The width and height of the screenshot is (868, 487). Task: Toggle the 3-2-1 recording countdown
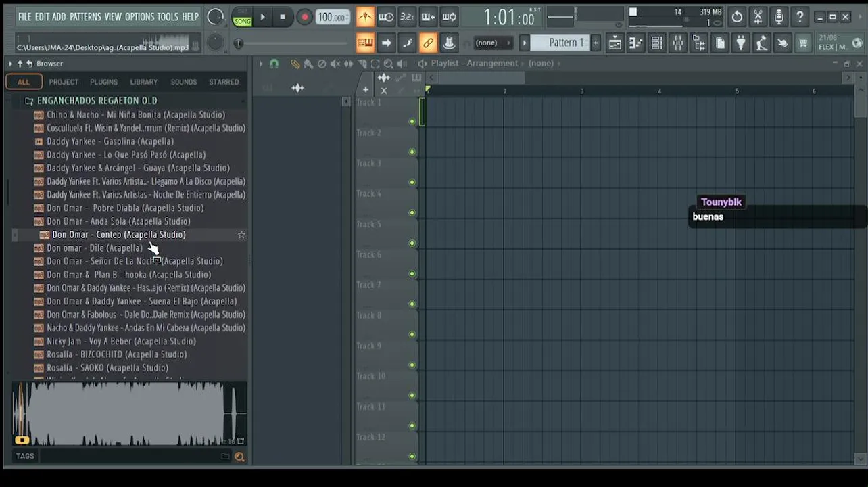(x=407, y=17)
